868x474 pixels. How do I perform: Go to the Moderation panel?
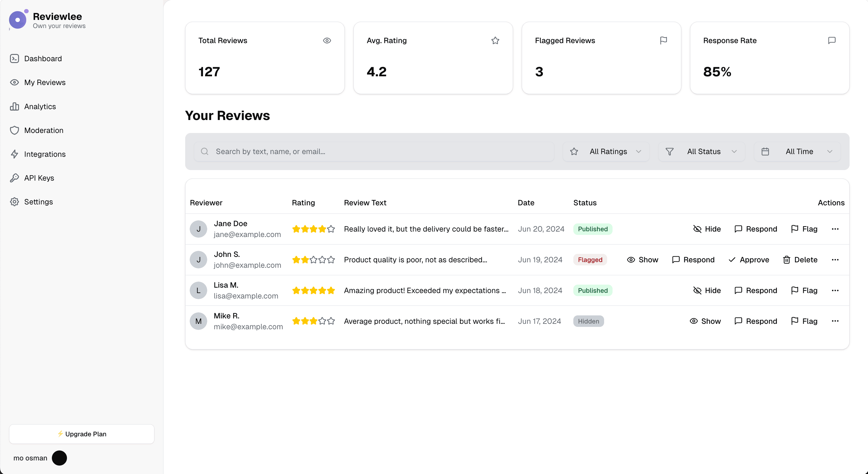pos(44,130)
